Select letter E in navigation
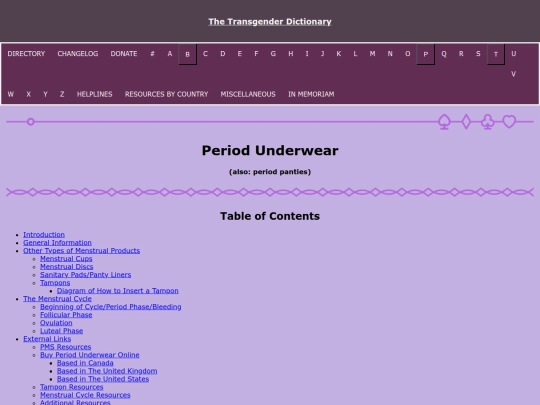 pyautogui.click(x=240, y=54)
